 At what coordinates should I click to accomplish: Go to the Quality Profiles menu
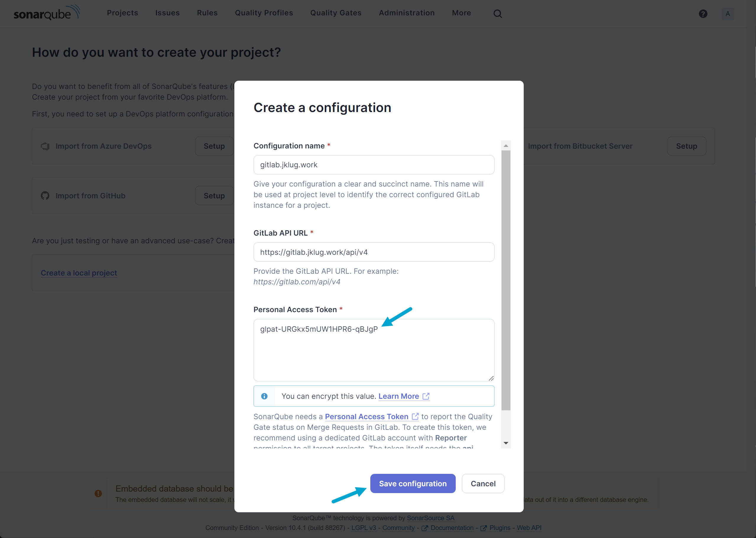[264, 13]
